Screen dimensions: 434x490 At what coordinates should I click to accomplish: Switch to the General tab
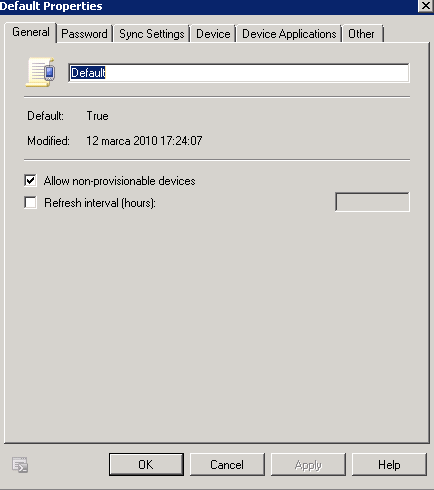click(31, 32)
